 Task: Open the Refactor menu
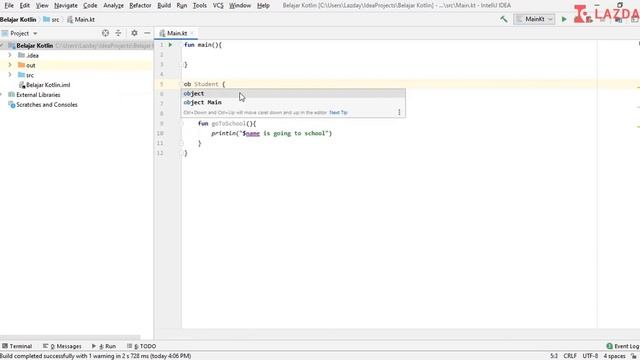[x=140, y=5]
